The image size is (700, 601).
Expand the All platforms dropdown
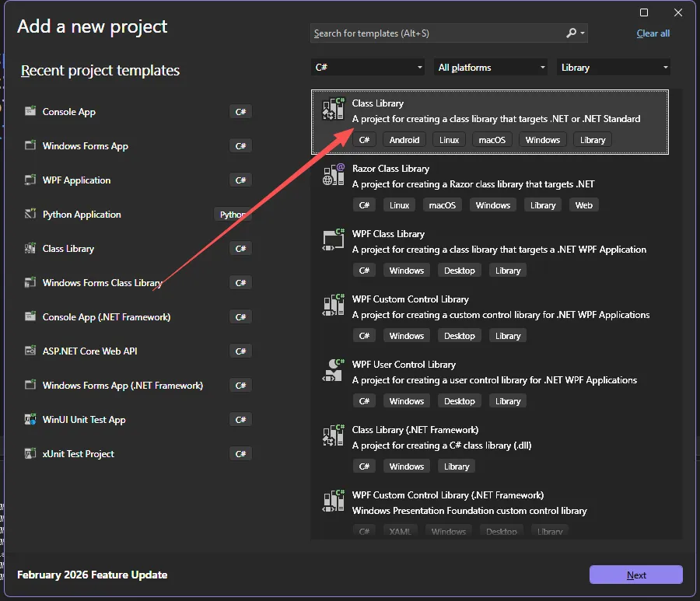(491, 68)
